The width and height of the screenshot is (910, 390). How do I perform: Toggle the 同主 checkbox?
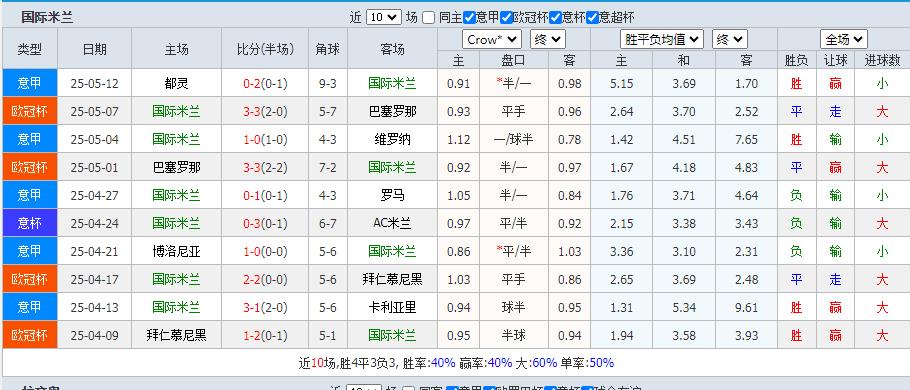[428, 17]
